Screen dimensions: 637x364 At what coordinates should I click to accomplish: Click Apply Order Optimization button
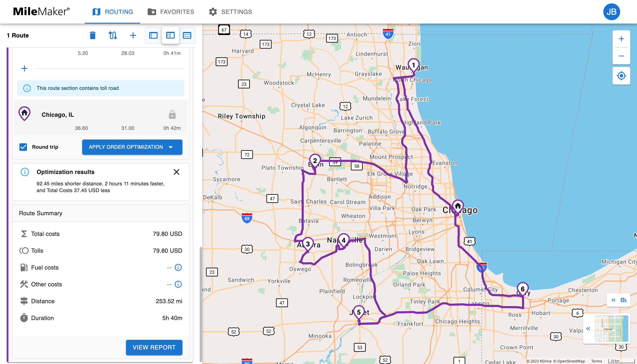(126, 147)
